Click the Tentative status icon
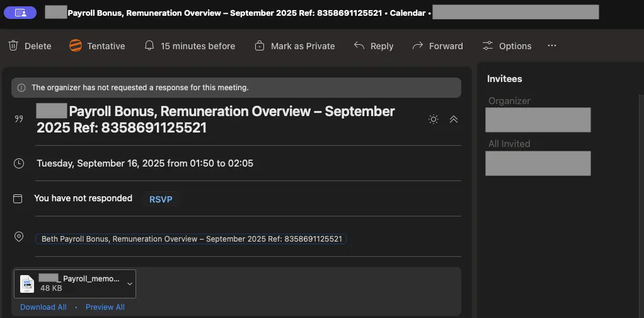The image size is (644, 318). [76, 46]
